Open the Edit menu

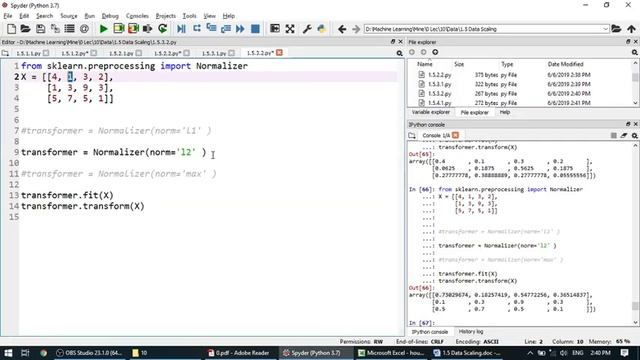pos(24,16)
